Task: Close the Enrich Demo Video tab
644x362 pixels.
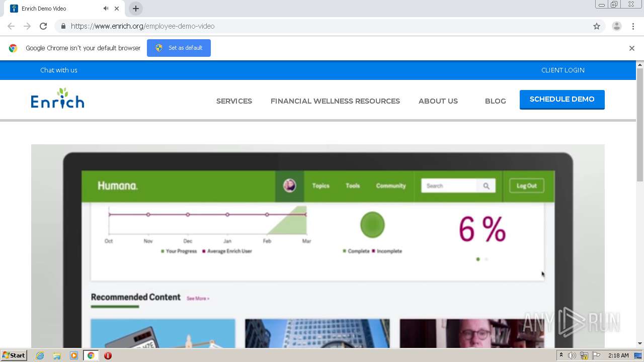Action: click(117, 9)
